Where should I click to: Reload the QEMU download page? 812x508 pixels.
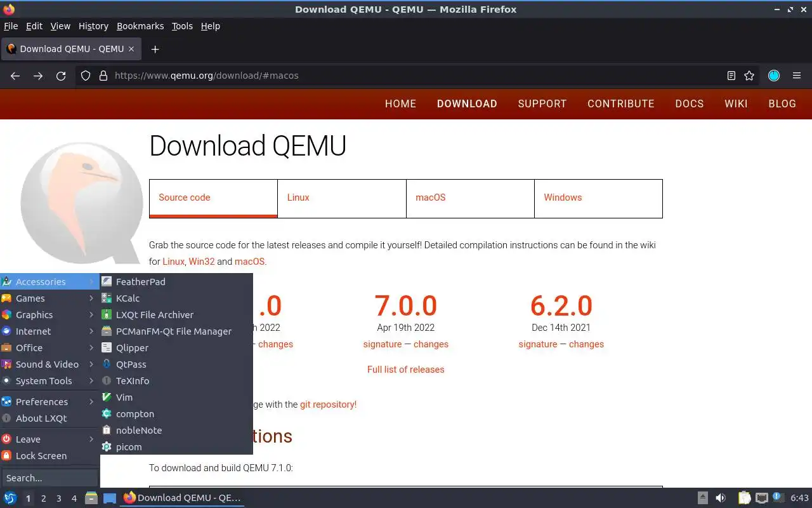coord(61,76)
